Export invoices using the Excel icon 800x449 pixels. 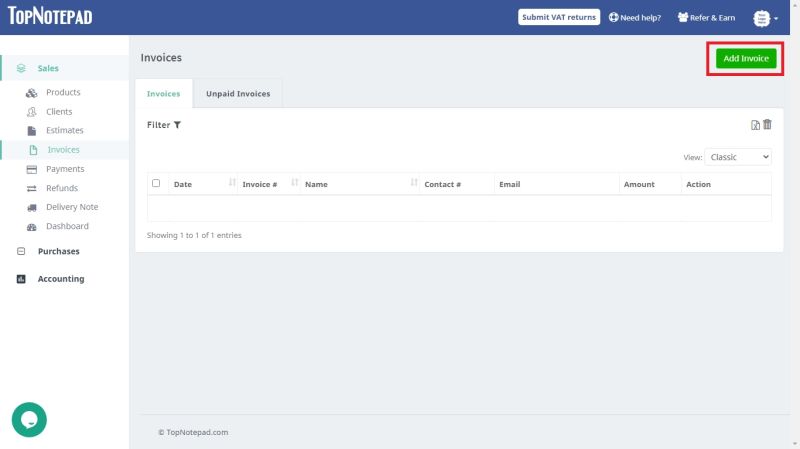pyautogui.click(x=755, y=126)
